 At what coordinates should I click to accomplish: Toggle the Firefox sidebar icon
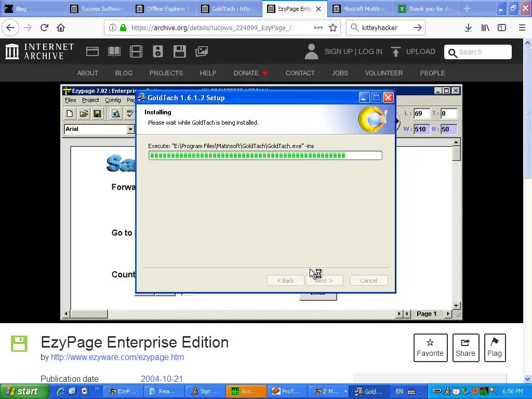tap(502, 28)
